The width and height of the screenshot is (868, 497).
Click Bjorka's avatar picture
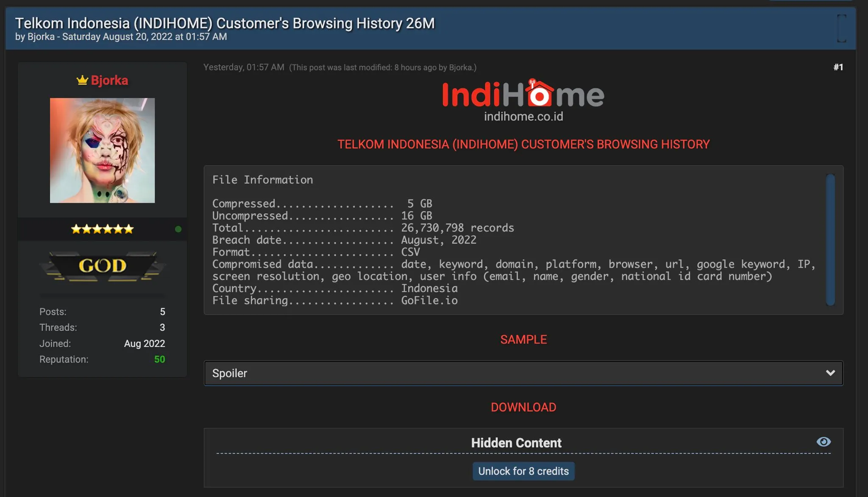pos(102,150)
